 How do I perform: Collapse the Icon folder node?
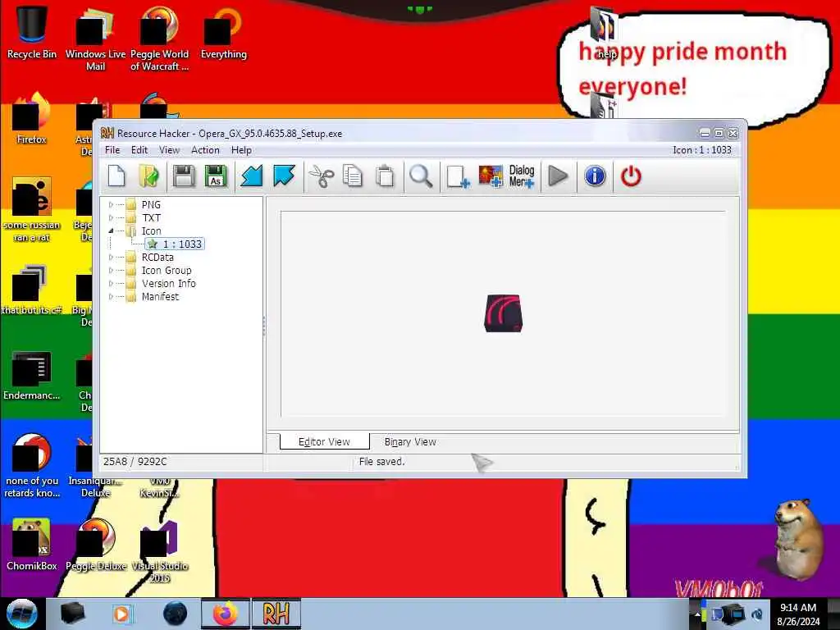click(111, 231)
